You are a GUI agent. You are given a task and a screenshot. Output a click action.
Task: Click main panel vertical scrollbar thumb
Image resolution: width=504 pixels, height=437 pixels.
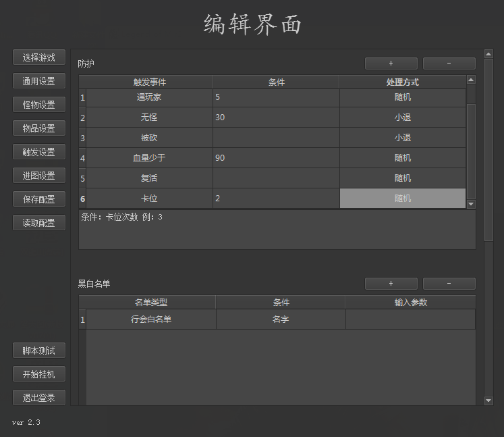tap(488, 150)
